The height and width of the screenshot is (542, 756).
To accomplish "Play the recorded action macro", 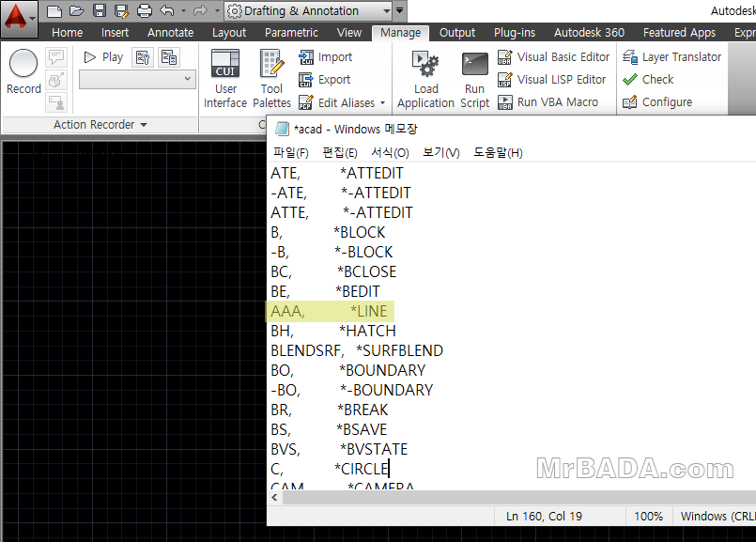I will click(x=103, y=57).
